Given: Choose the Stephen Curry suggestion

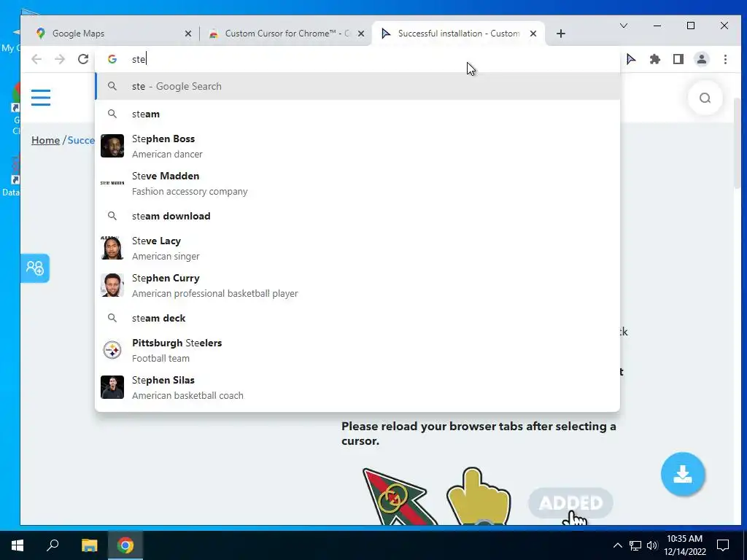Looking at the screenshot, I should (x=357, y=285).
